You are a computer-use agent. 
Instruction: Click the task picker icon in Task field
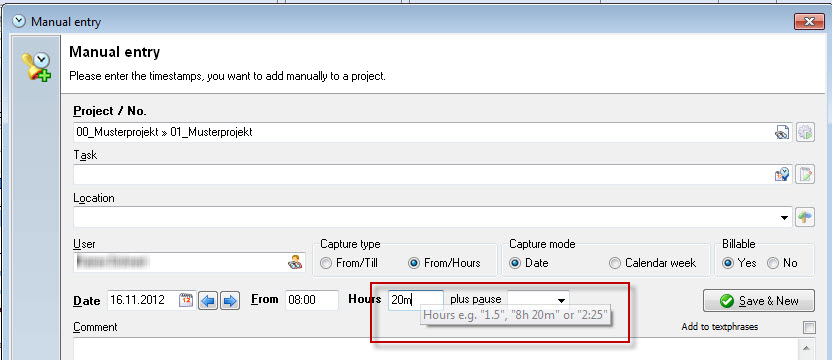pos(782,174)
